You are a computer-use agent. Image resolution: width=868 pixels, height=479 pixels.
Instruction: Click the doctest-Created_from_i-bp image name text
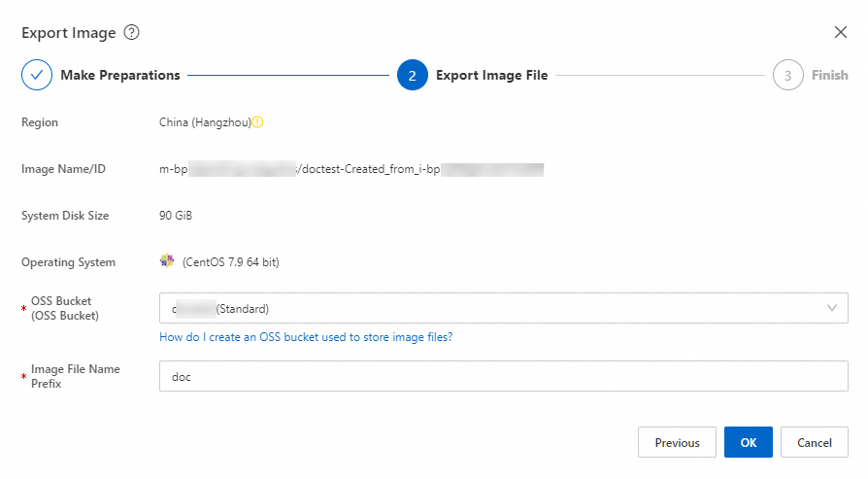[x=371, y=169]
